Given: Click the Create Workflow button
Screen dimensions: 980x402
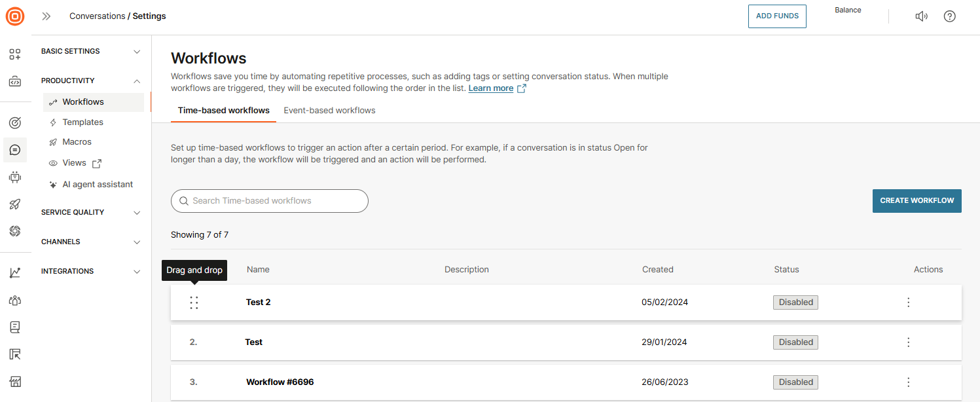Looking at the screenshot, I should pos(916,201).
